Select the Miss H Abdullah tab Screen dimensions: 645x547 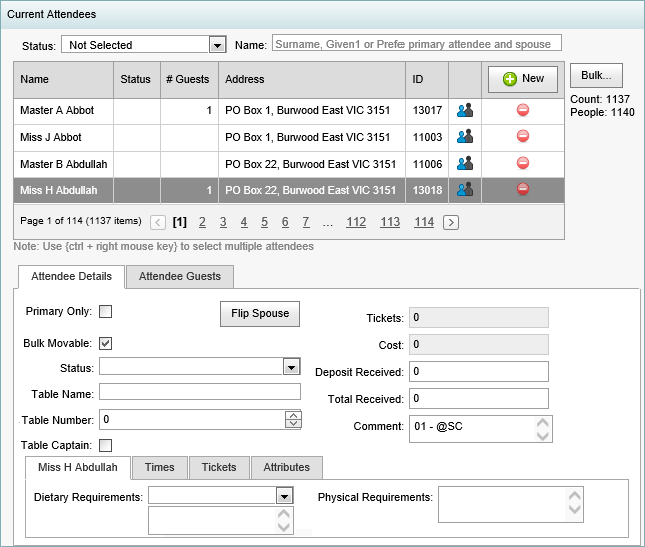coord(78,468)
